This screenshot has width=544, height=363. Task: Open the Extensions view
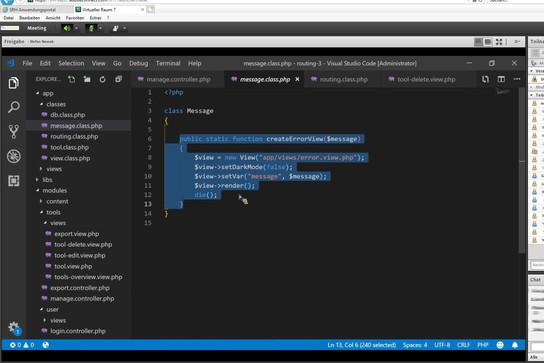click(14, 180)
